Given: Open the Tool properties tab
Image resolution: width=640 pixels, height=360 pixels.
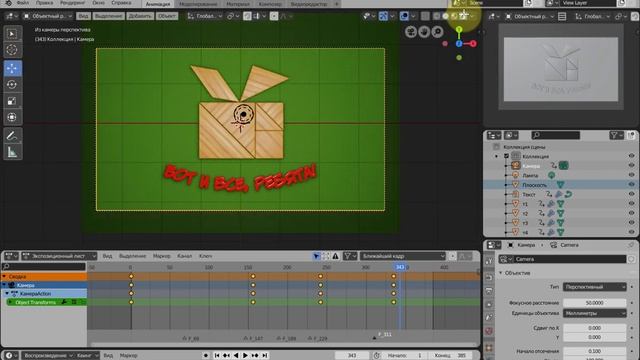Looking at the screenshot, I should tap(489, 262).
